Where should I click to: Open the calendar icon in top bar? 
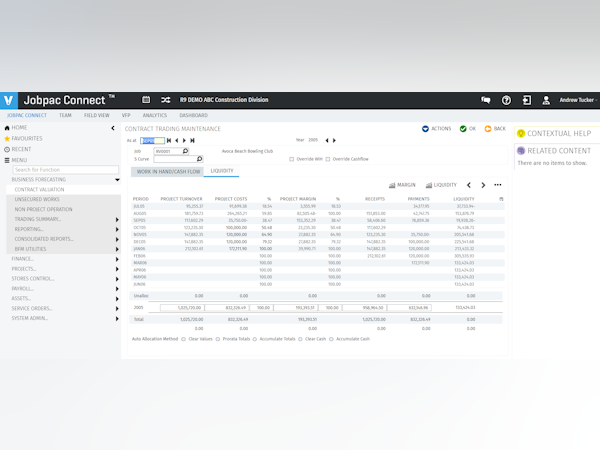(x=146, y=100)
